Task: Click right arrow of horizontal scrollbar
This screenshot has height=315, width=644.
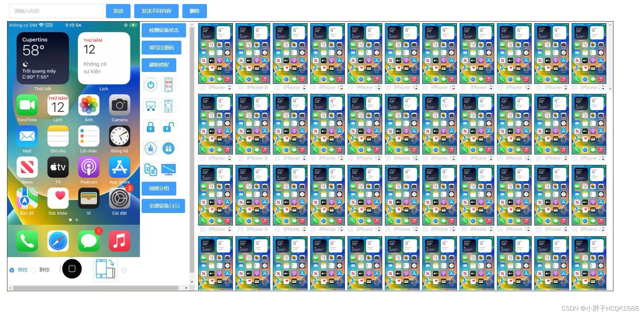Action: pyautogui.click(x=186, y=288)
